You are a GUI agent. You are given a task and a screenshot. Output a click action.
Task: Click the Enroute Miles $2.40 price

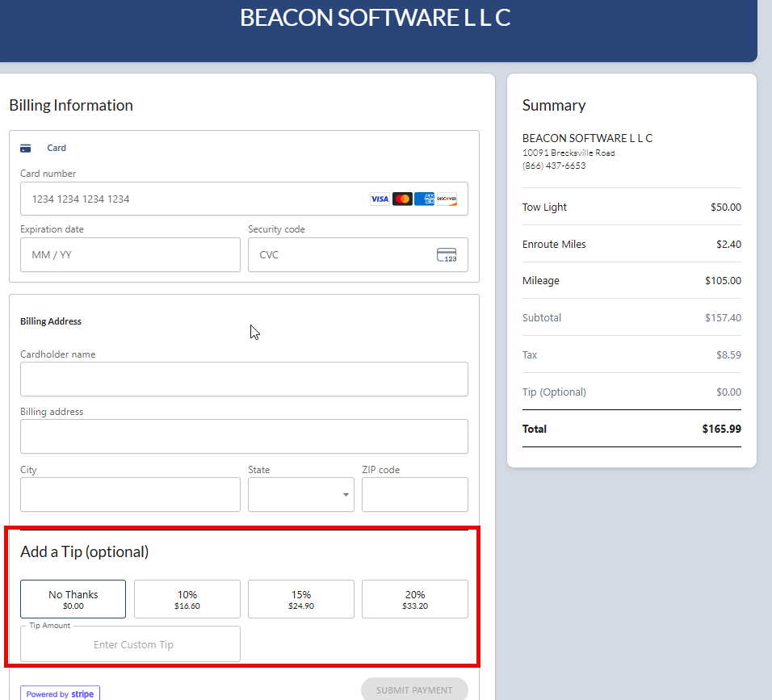(728, 244)
